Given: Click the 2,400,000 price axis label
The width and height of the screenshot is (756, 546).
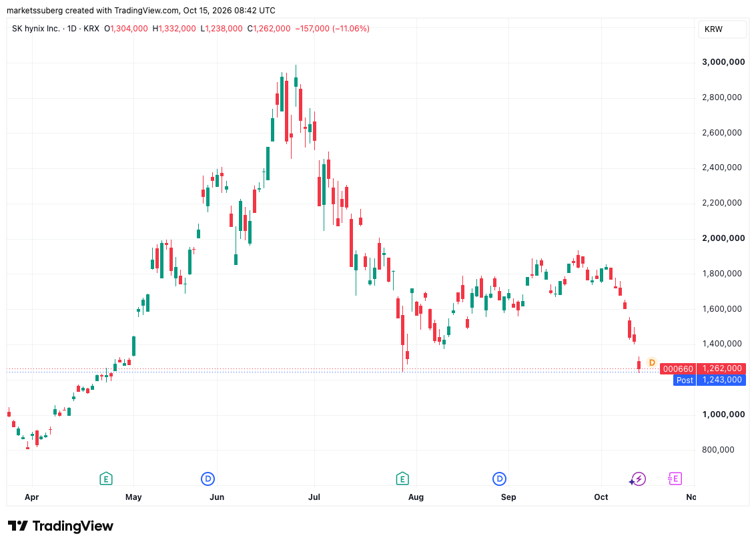Looking at the screenshot, I should click(722, 168).
